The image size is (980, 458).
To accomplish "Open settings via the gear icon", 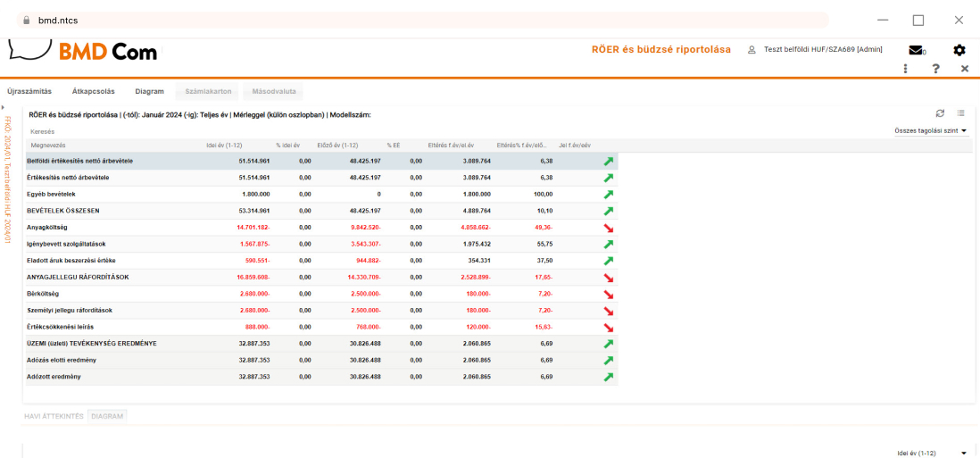I will [959, 50].
